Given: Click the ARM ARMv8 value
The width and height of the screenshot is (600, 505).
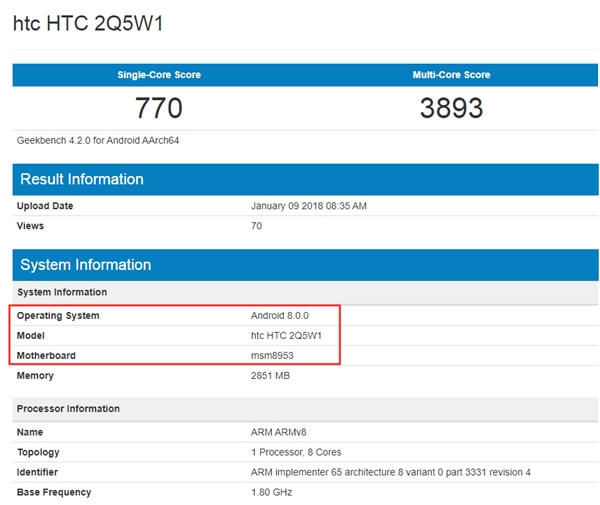Looking at the screenshot, I should [x=279, y=432].
